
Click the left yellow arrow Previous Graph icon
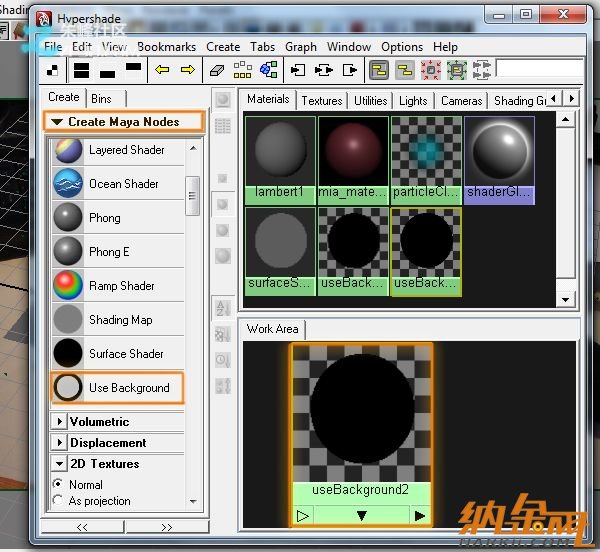(x=160, y=70)
